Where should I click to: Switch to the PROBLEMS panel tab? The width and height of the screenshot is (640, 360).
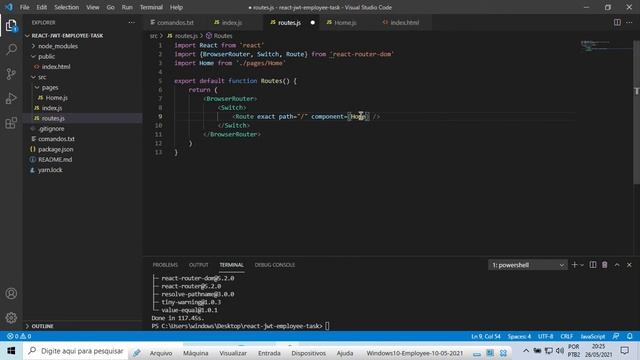[x=165, y=265]
